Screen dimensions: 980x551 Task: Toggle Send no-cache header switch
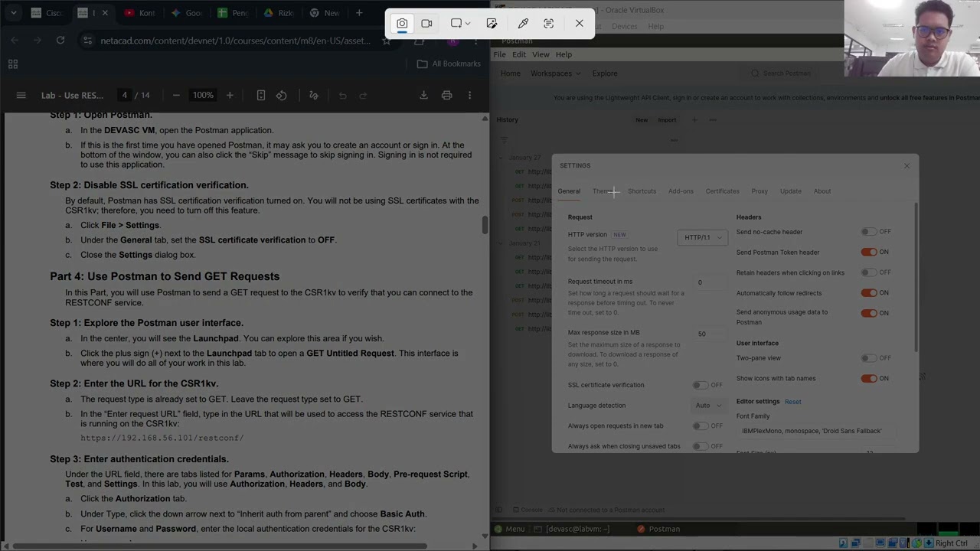tap(868, 232)
